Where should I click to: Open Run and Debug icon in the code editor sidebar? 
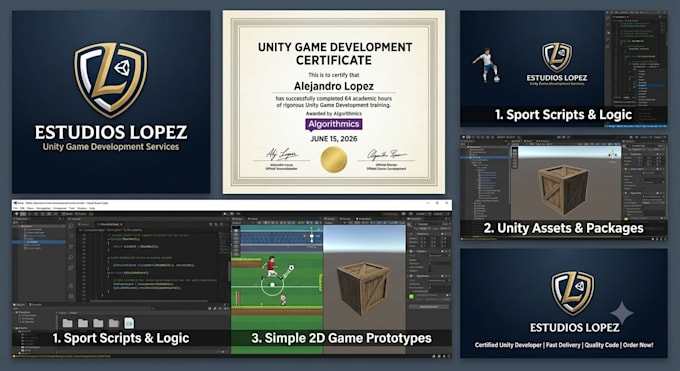click(71, 257)
